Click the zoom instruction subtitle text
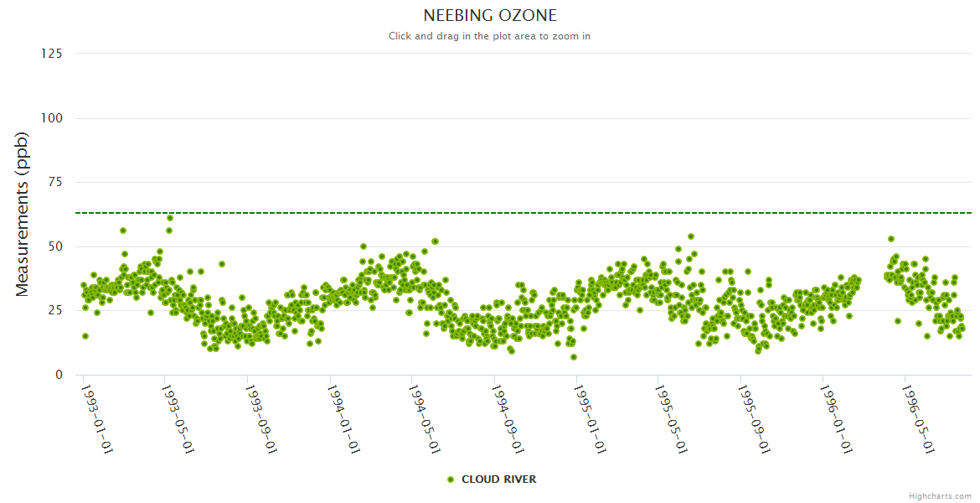Image resolution: width=980 pixels, height=503 pixels. point(489,36)
